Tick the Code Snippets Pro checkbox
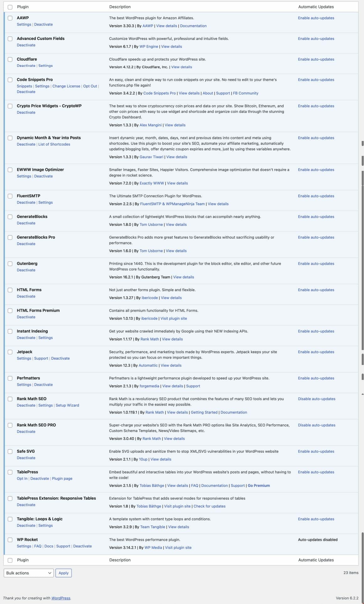Image resolution: width=364 pixels, height=604 pixels. tap(10, 80)
